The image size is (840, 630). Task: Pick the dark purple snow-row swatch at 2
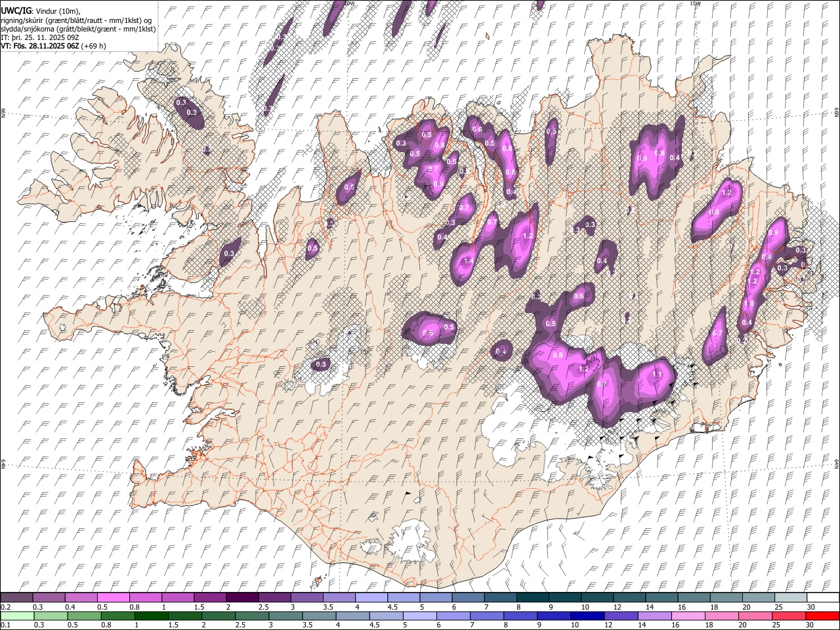click(241, 598)
